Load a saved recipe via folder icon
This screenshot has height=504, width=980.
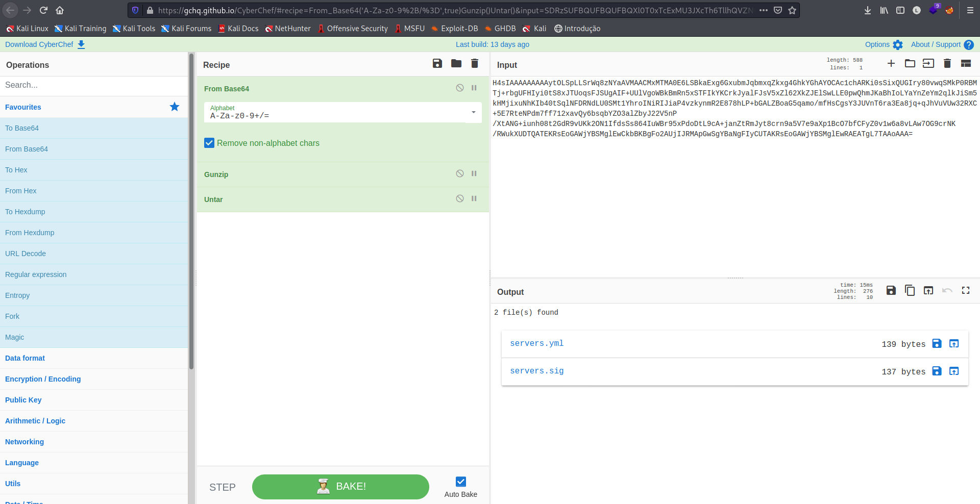456,64
